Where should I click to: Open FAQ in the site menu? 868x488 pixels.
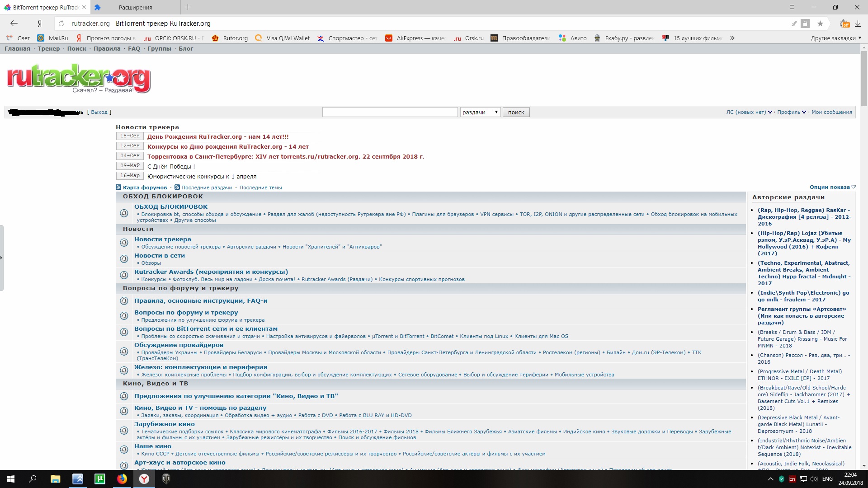134,49
